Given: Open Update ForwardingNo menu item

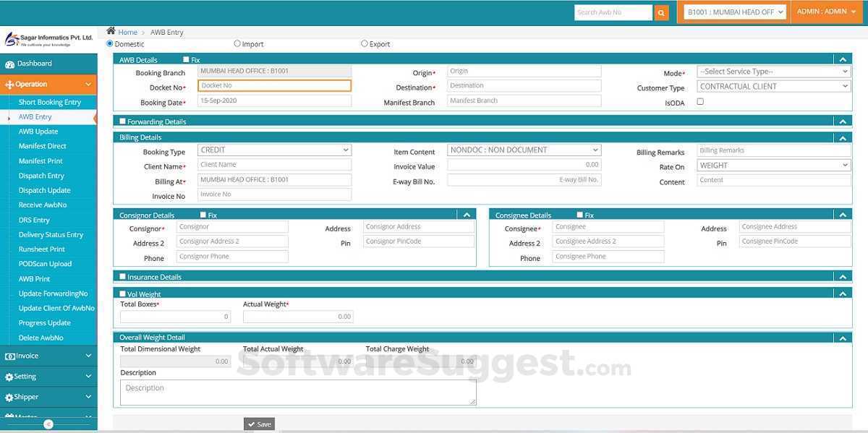Looking at the screenshot, I should coord(53,293).
